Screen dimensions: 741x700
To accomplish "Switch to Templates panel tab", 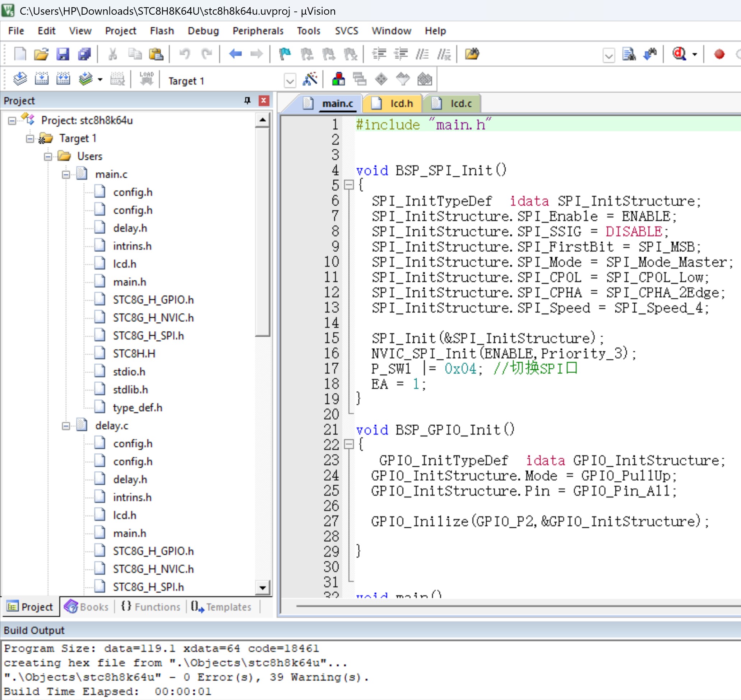I will [221, 607].
